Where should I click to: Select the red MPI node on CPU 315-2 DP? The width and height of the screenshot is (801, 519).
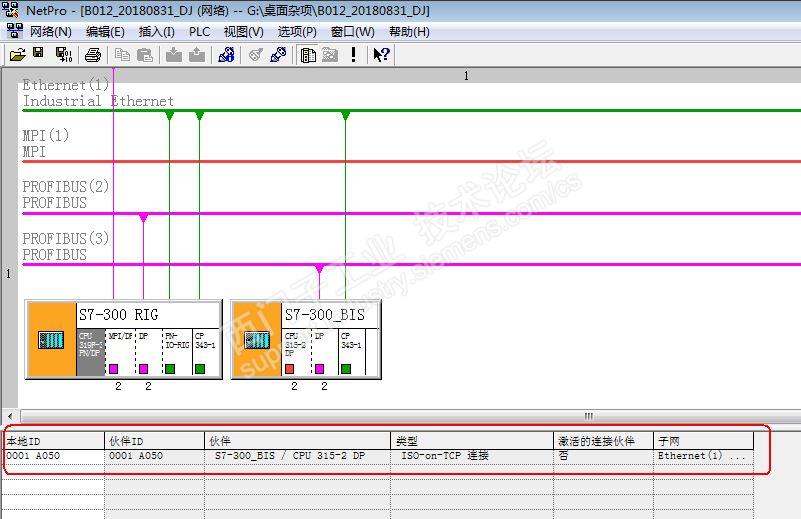click(x=290, y=368)
